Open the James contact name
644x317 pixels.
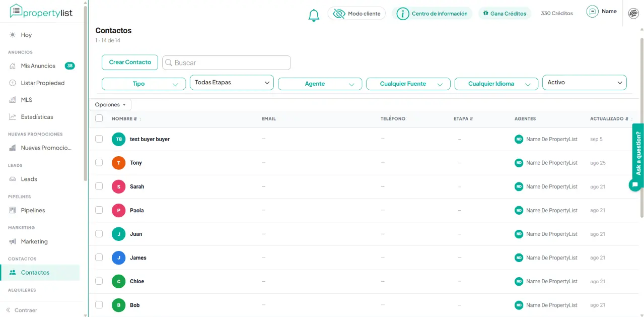point(138,258)
